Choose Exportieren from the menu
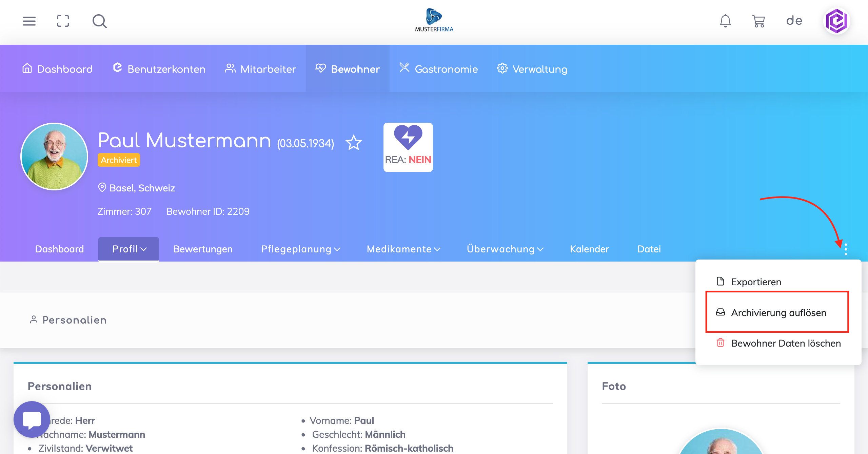 click(756, 282)
